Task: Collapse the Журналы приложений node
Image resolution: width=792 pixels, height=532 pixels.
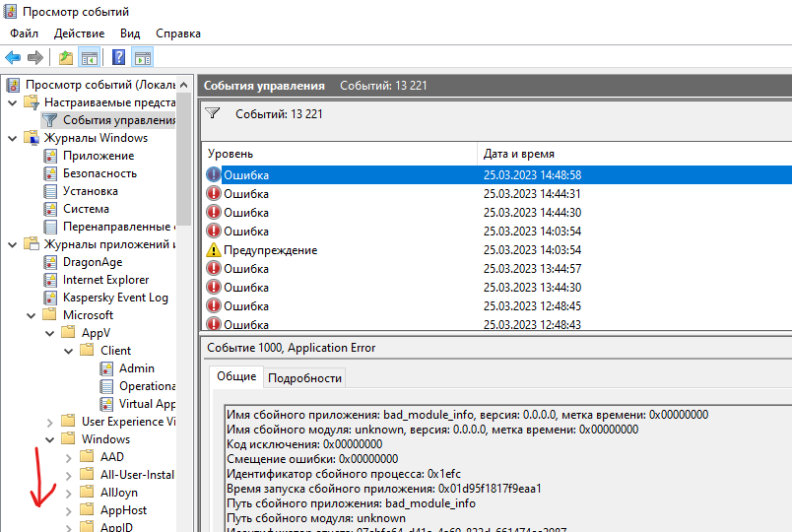Action: (13, 244)
